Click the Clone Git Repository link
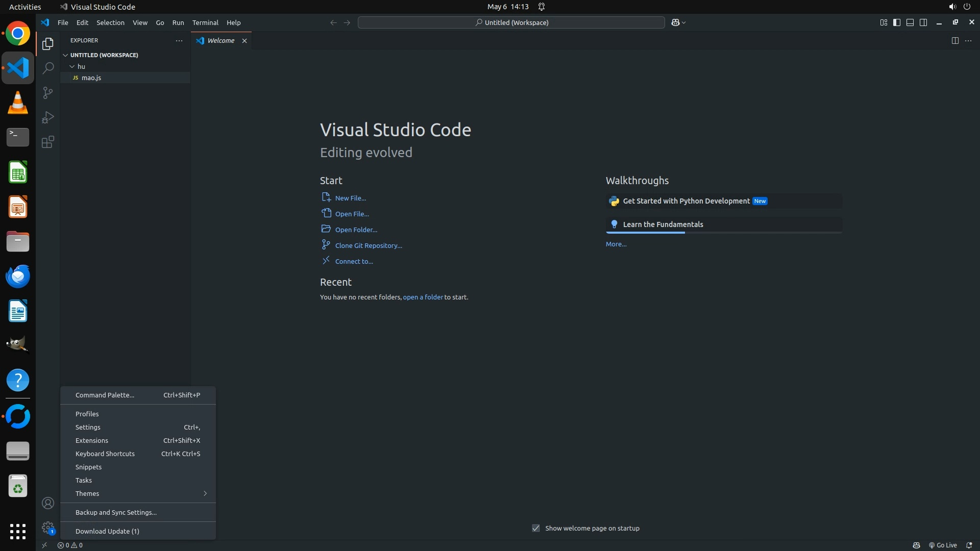This screenshot has height=551, width=980. click(368, 245)
